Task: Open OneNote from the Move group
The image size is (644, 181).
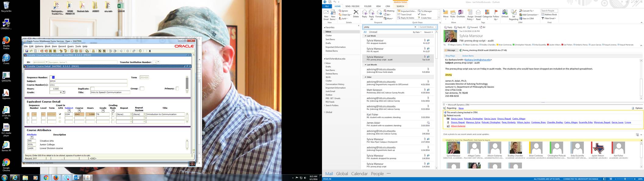Action: [x=460, y=14]
